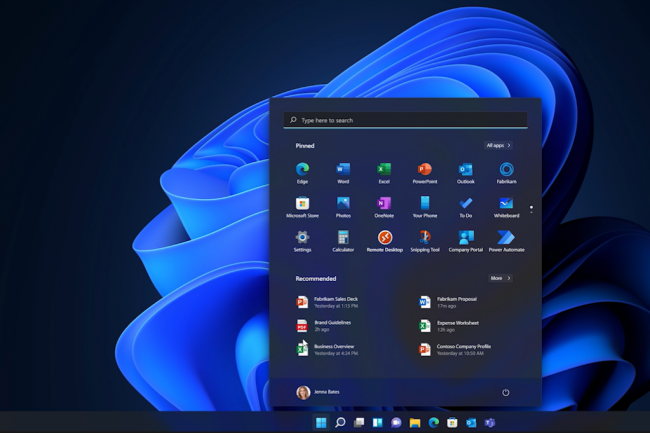
Task: Click More in the Recommended section
Action: tap(500, 278)
